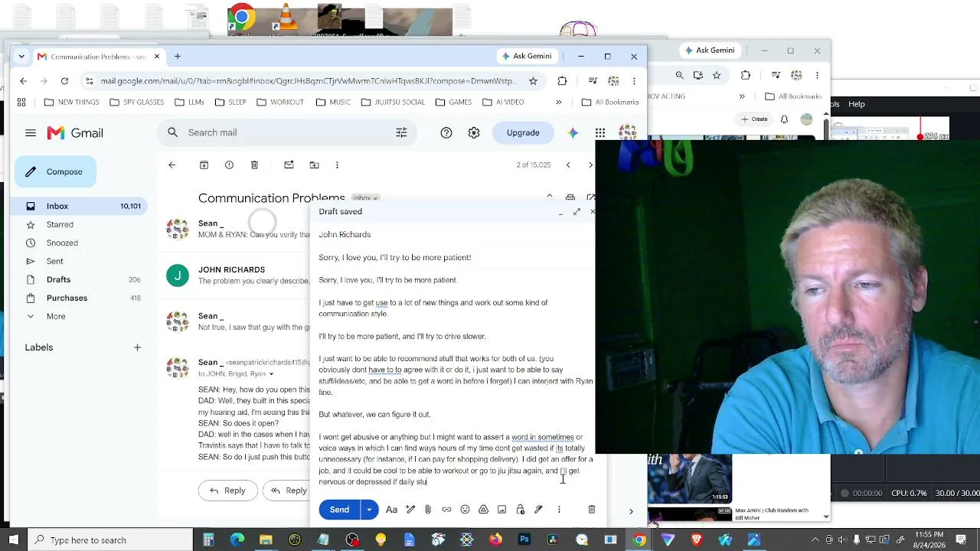This screenshot has height=551, width=980.
Task: Open more conversation actions three dots
Action: point(337,165)
